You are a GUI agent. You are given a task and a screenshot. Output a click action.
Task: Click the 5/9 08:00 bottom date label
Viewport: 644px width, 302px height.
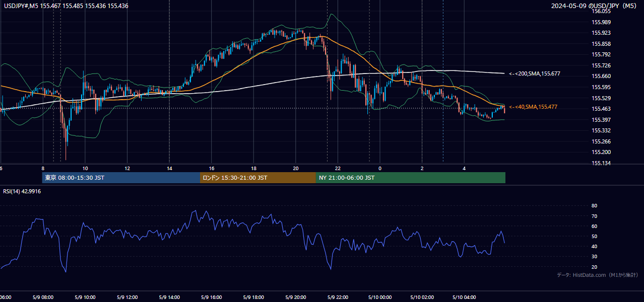(43, 297)
